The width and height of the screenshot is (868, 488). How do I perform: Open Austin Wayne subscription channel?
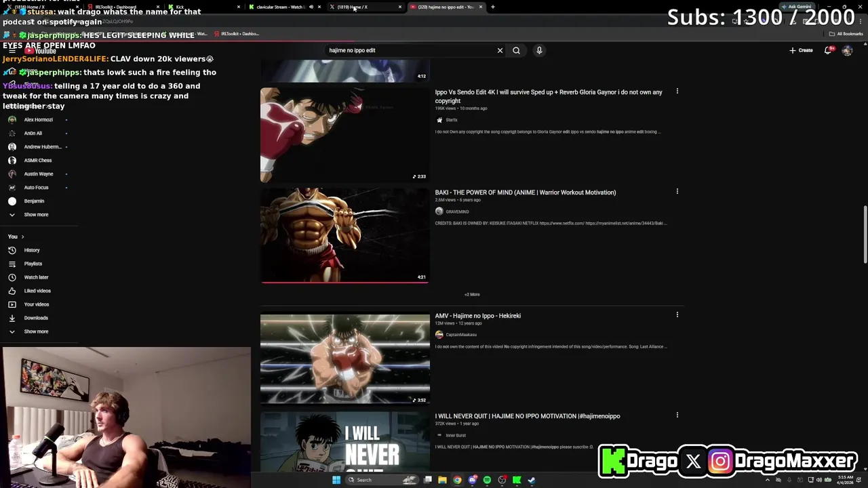pyautogui.click(x=39, y=174)
